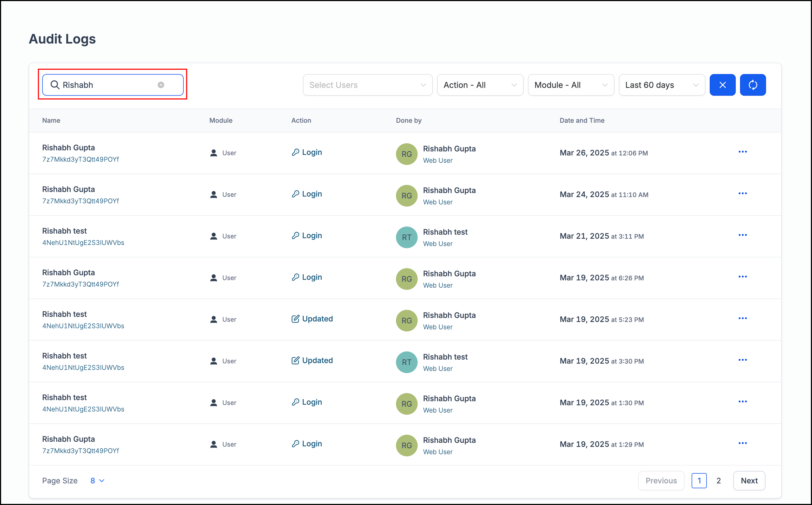Click three-dot menu for 1:29 PM entry
The height and width of the screenshot is (505, 812).
tap(742, 443)
